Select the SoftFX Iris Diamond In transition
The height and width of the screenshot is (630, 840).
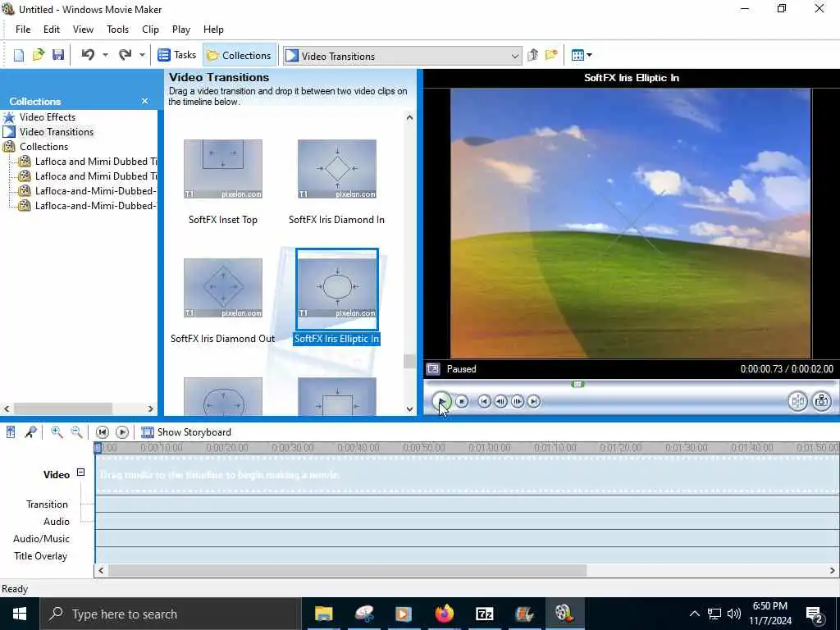[337, 169]
